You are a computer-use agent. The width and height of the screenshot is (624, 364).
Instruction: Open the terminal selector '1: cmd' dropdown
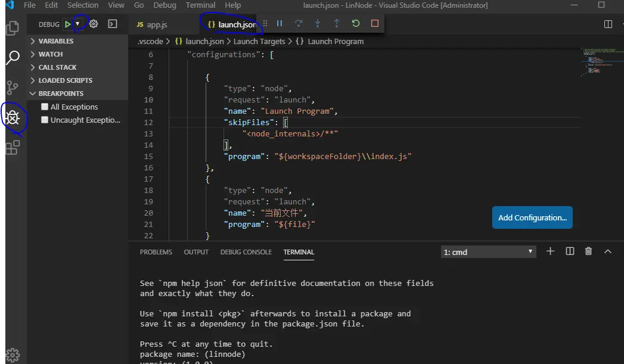[x=488, y=252]
